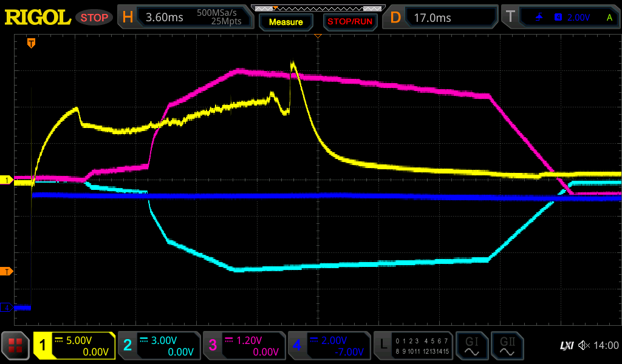622x364 pixels.
Task: Open horizontal timebase 3.60ms settings
Action: point(183,18)
